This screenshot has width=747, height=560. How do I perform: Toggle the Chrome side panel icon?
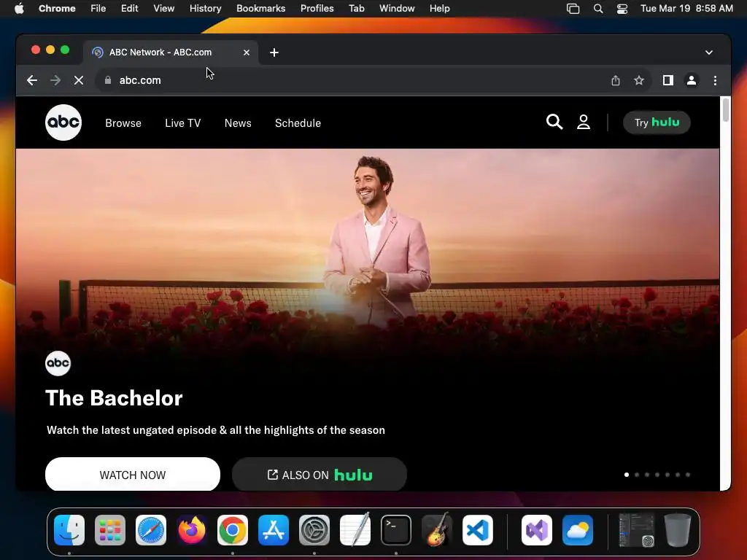click(x=668, y=80)
